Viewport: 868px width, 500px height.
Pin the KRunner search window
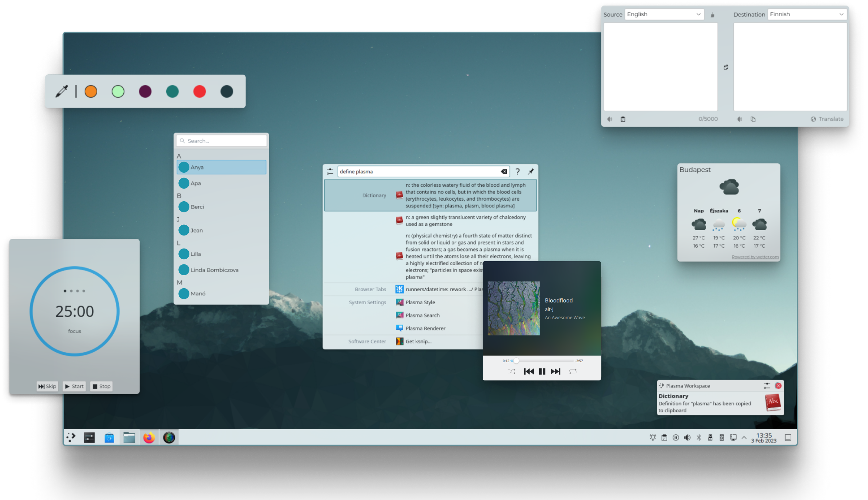pyautogui.click(x=531, y=171)
